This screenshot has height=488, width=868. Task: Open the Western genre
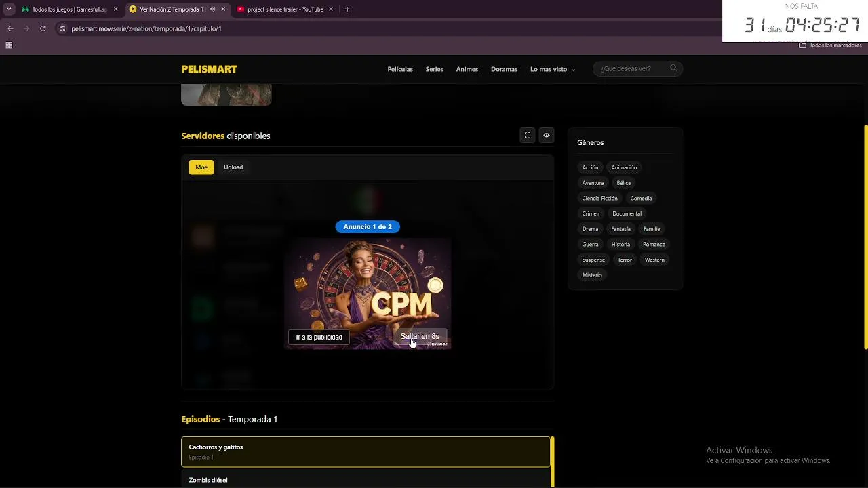[x=654, y=260]
